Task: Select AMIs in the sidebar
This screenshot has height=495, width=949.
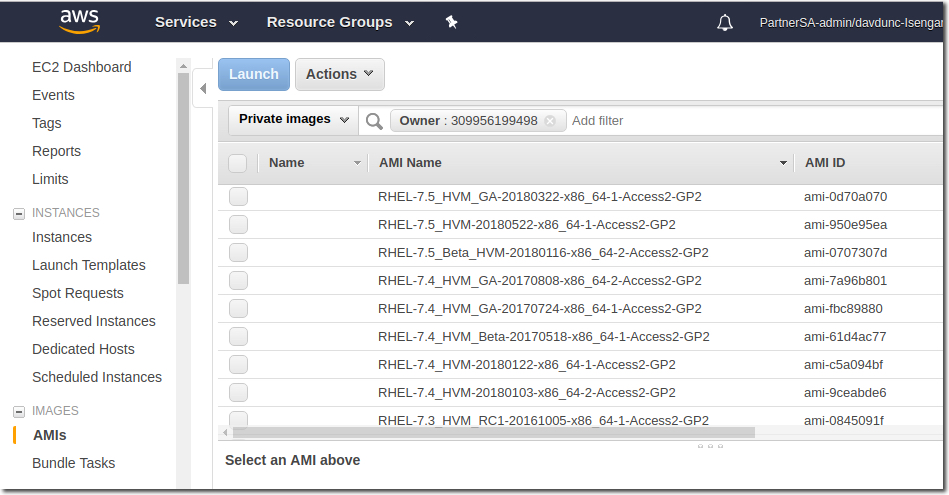Action: (50, 435)
